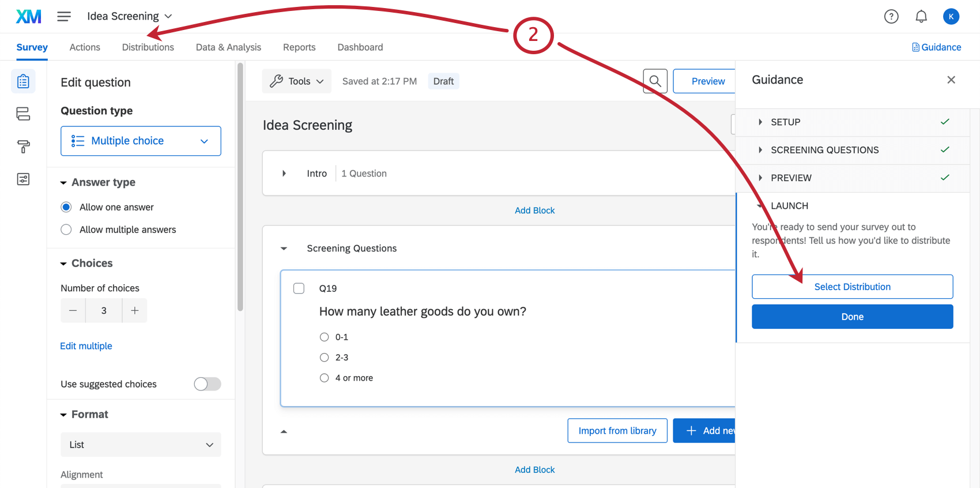Image resolution: width=980 pixels, height=488 pixels.
Task: Select the Allow multiple answers radio button
Action: point(66,230)
